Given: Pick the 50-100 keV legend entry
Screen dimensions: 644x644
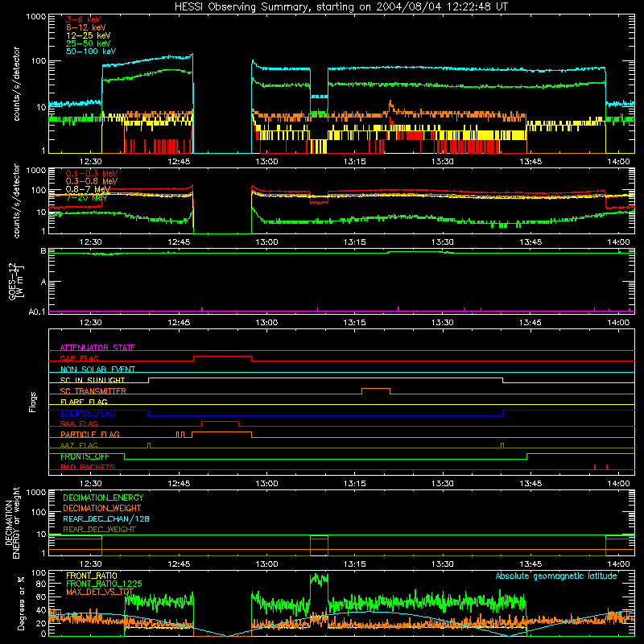Looking at the screenshot, I should point(90,52).
